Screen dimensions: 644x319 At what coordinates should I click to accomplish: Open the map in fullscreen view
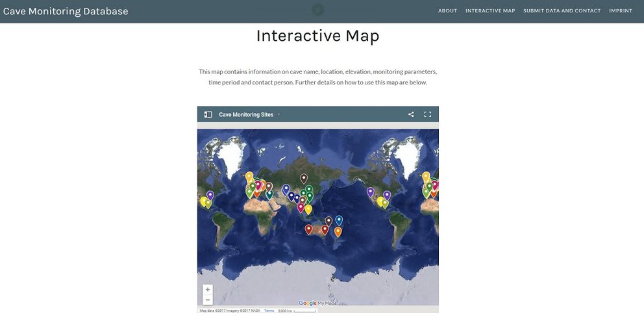428,115
